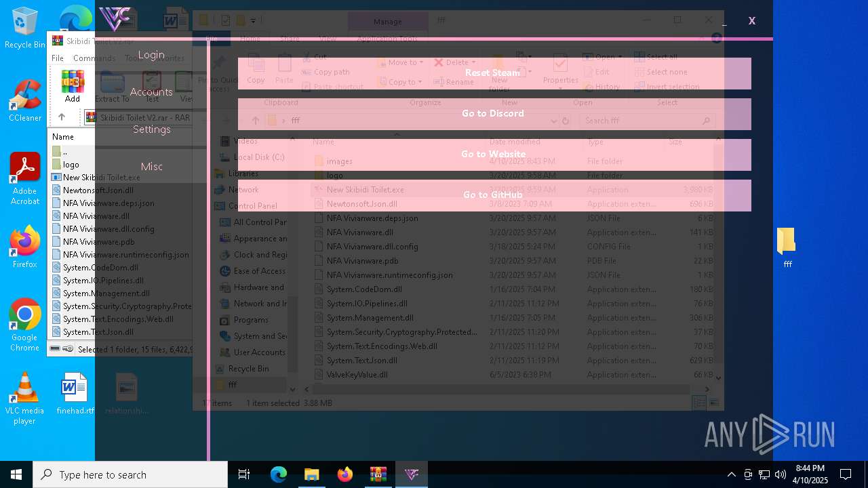
Task: Open the volume control in system tray
Action: (x=781, y=474)
